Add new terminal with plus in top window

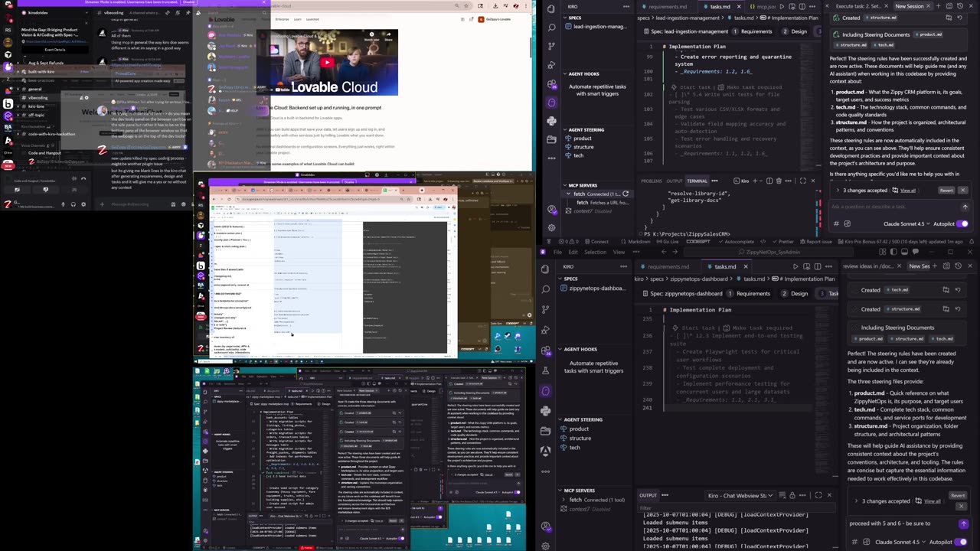coord(755,181)
